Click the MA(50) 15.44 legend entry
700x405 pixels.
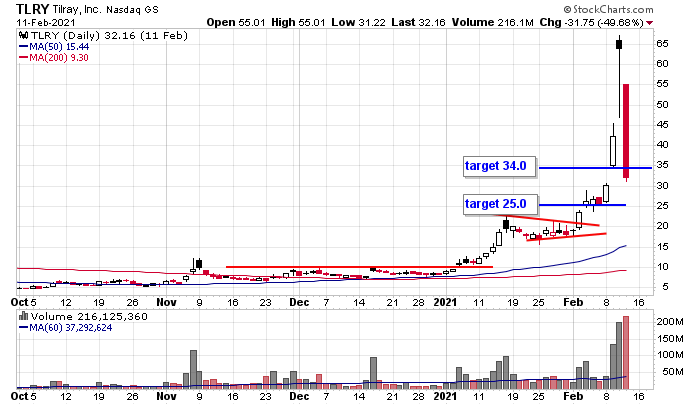coord(54,47)
